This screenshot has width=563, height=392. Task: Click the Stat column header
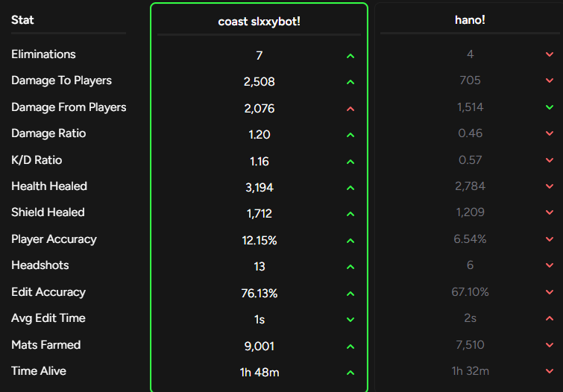22,19
